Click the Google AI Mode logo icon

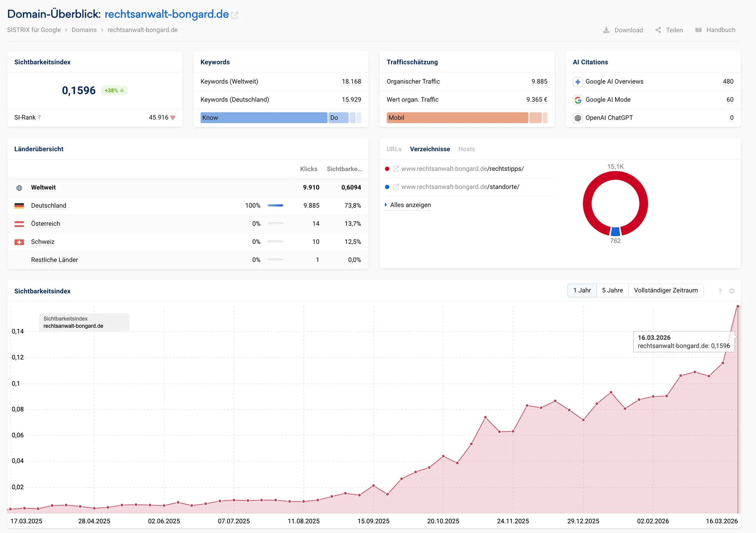[578, 100]
